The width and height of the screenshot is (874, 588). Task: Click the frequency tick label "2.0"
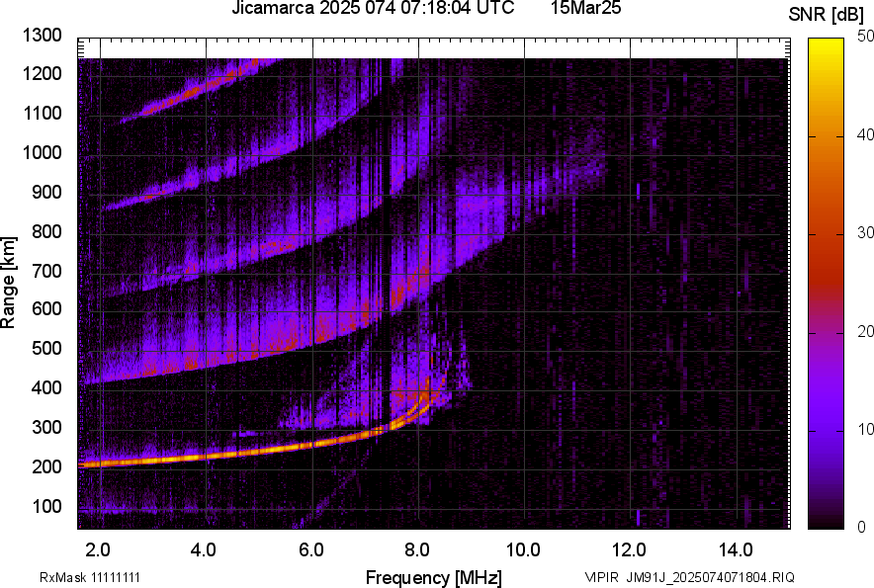98,550
